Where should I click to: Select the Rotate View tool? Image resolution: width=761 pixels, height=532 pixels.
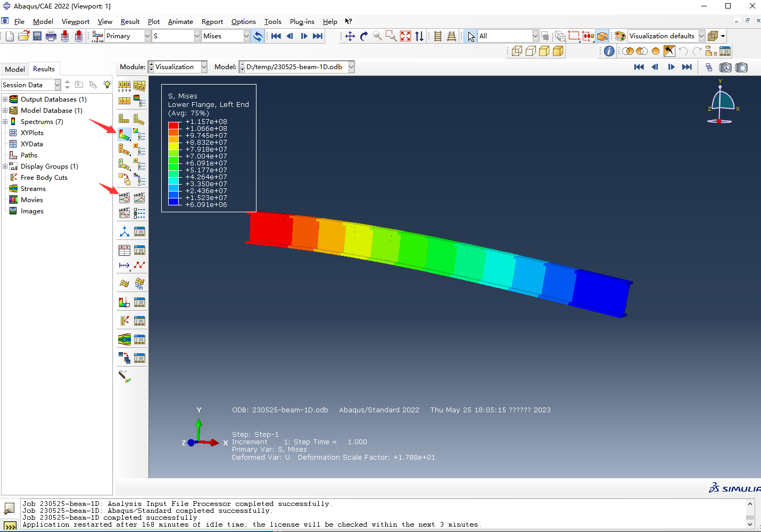point(364,36)
